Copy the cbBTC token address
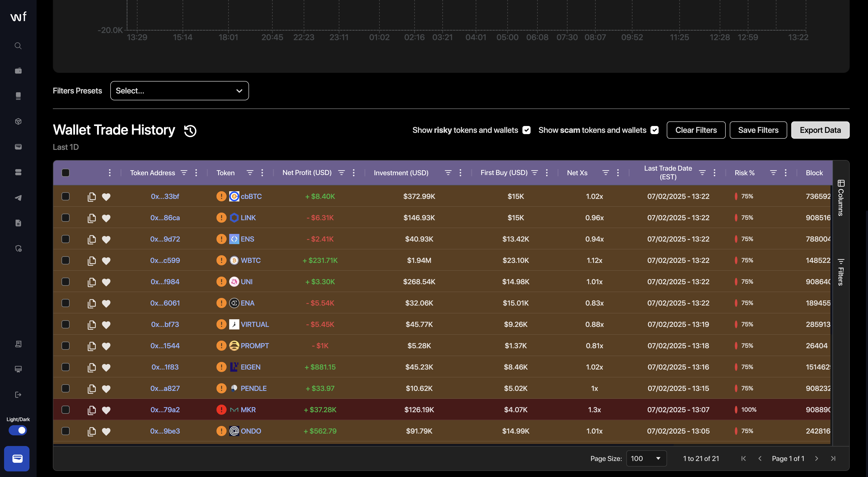The image size is (868, 477). click(92, 197)
